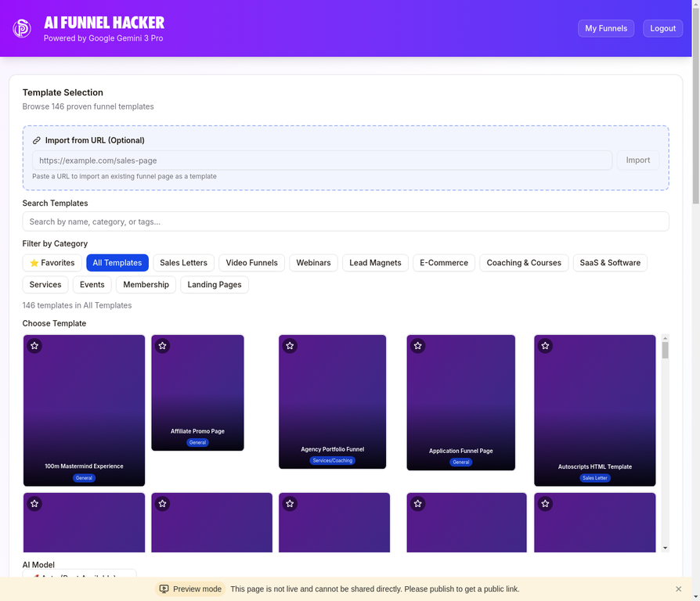This screenshot has height=601, width=700.
Task: Click the Preview mode icon in the banner
Action: (x=164, y=588)
